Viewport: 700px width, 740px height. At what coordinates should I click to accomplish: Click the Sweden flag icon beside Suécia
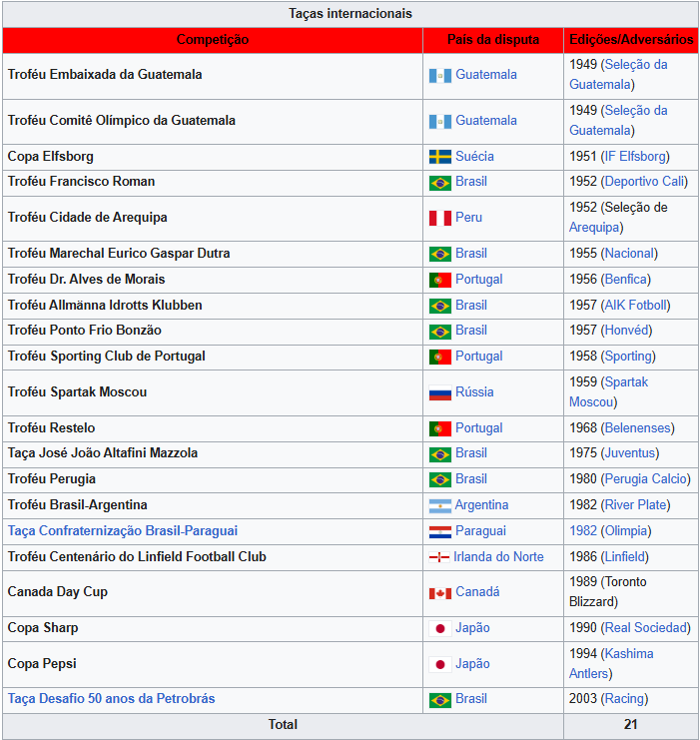point(440,157)
